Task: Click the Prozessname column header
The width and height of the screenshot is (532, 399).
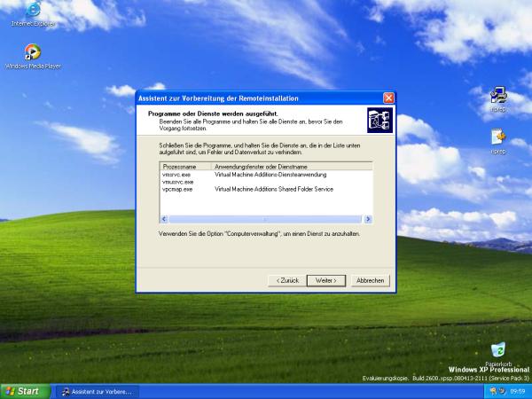Action: point(185,167)
